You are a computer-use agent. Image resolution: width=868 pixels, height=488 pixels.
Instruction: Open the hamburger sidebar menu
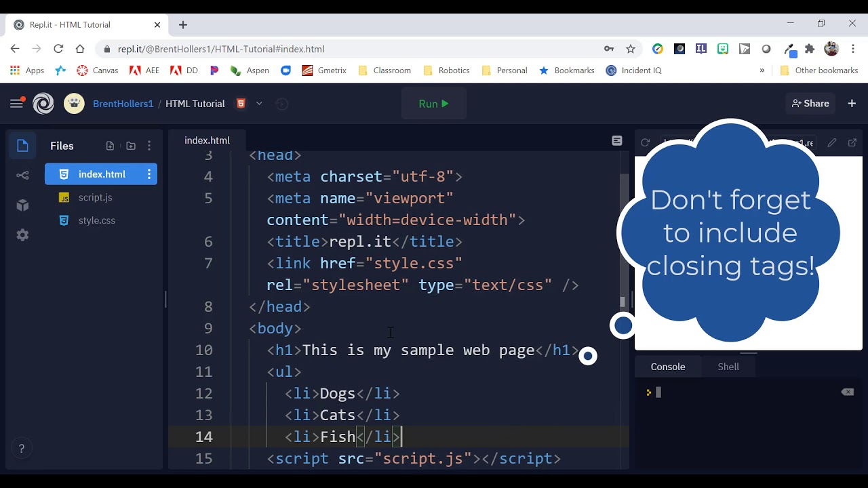click(16, 104)
